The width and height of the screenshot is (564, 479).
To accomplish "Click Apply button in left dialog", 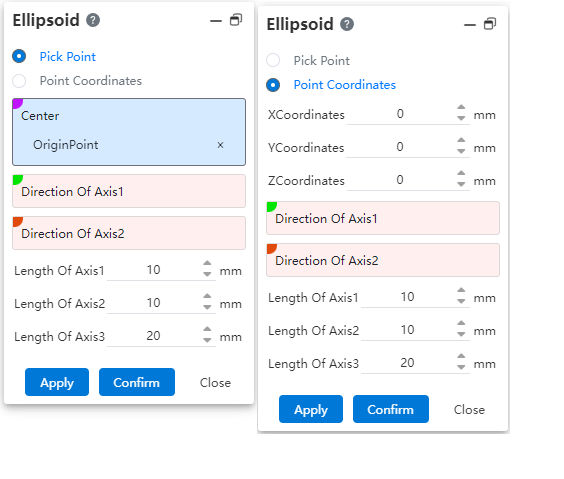I will (x=57, y=382).
